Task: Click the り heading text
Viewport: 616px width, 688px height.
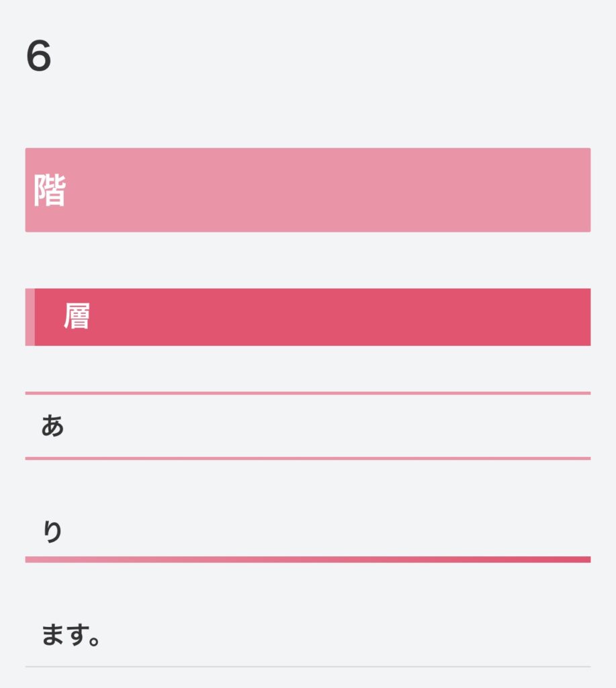Action: pos(52,532)
